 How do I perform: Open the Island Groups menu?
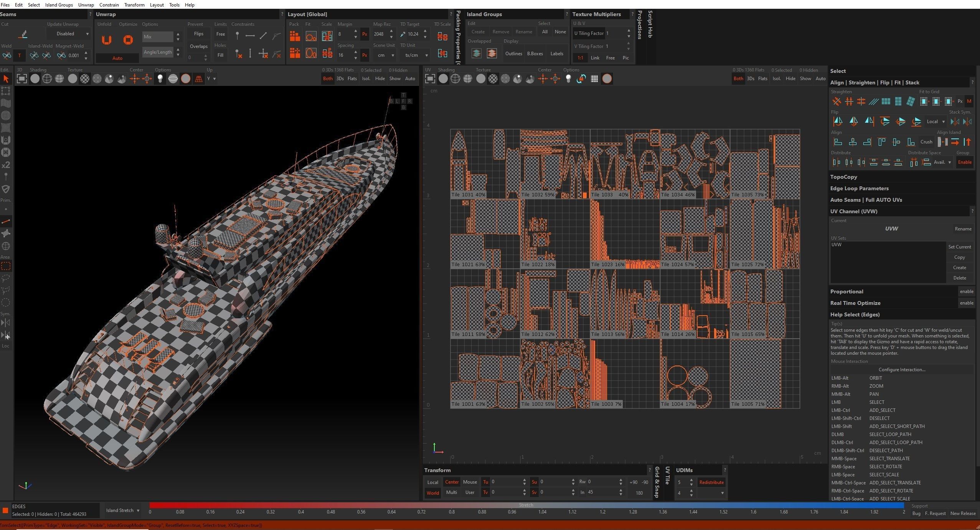click(59, 5)
